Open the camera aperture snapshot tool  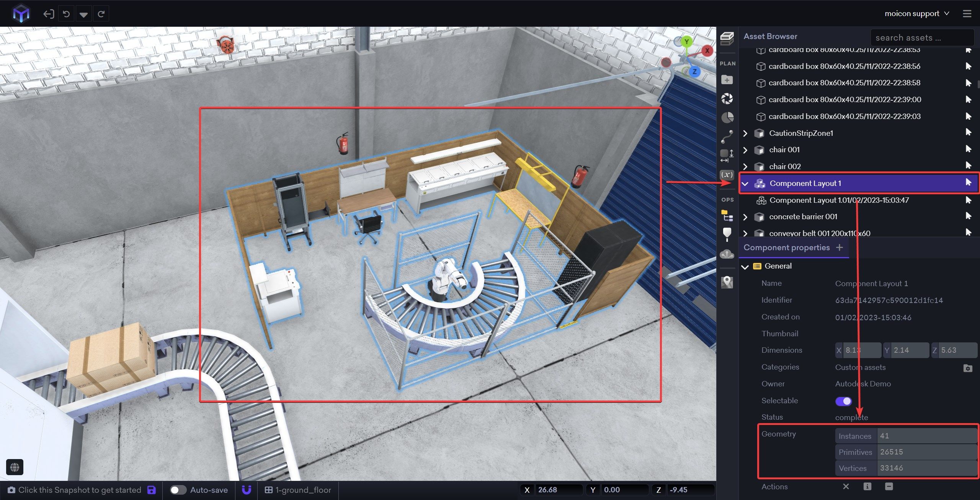click(727, 98)
